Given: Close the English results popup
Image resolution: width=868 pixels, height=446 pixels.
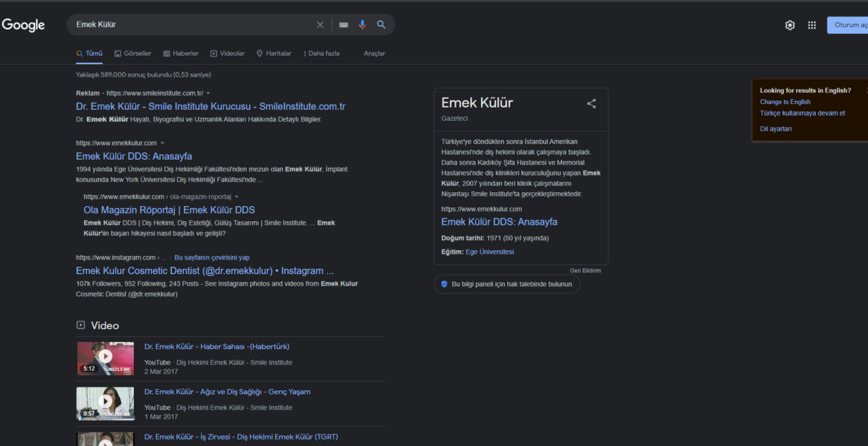Looking at the screenshot, I should (x=867, y=90).
